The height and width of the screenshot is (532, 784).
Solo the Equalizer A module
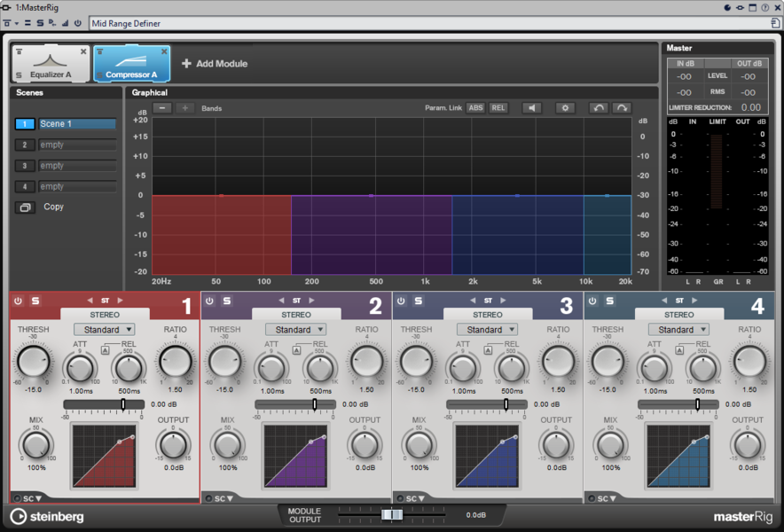tap(19, 75)
